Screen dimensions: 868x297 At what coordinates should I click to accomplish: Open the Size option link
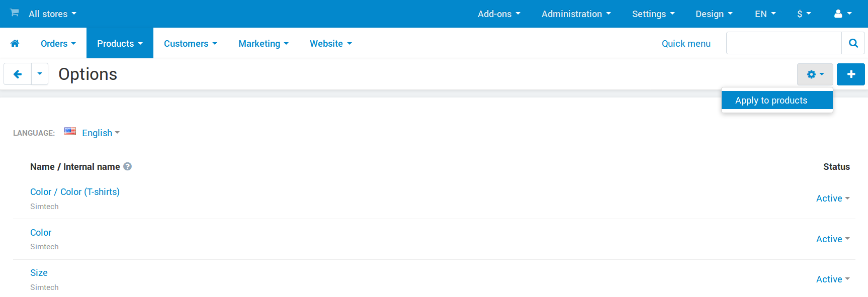point(39,273)
